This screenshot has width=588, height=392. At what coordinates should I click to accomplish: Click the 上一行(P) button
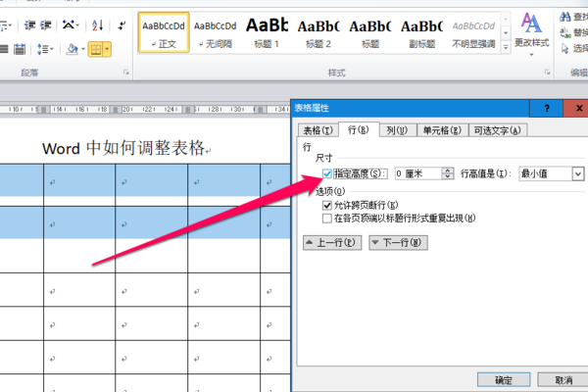click(332, 243)
